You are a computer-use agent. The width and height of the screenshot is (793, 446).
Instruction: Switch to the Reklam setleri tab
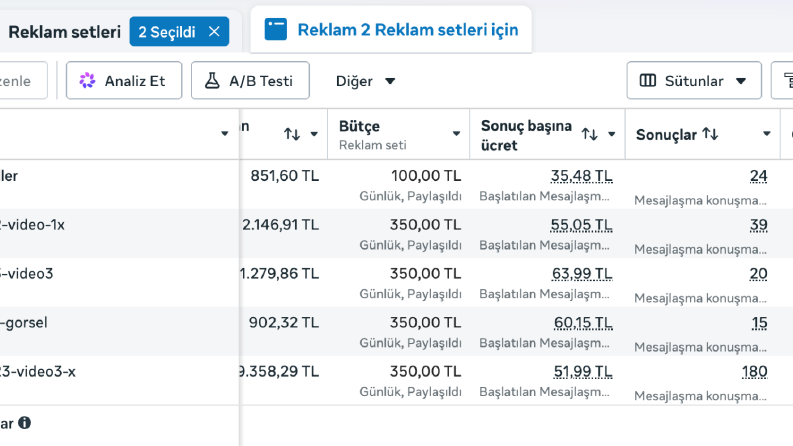coord(64,32)
